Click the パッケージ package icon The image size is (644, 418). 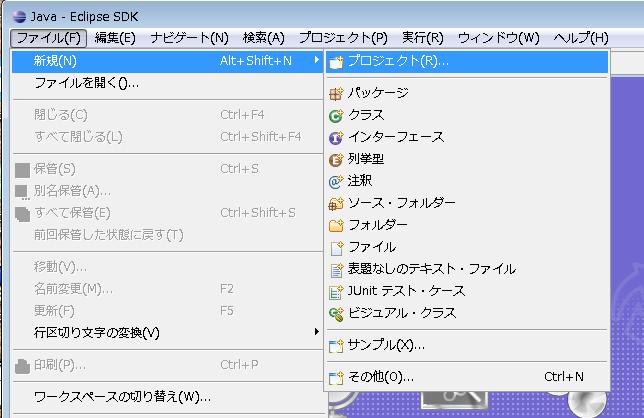click(336, 94)
